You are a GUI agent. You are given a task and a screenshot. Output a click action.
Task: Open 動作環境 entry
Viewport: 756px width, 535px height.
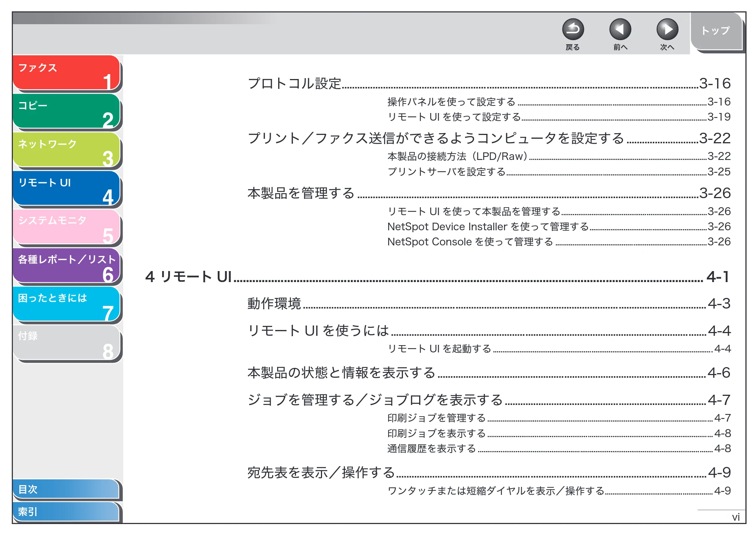(489, 304)
